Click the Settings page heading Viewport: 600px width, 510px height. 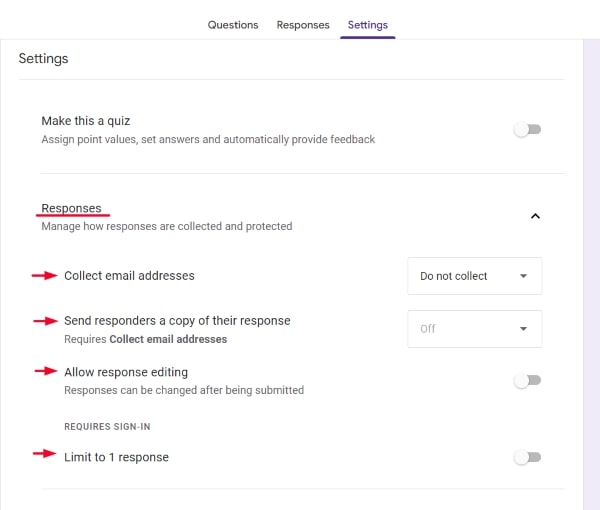click(x=44, y=59)
